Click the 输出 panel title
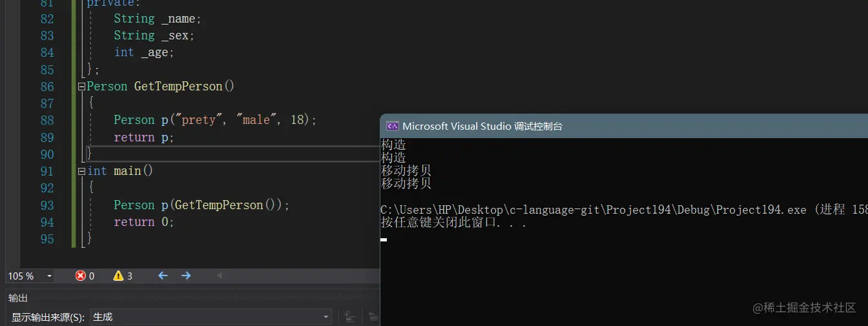This screenshot has height=326, width=868. 18,298
